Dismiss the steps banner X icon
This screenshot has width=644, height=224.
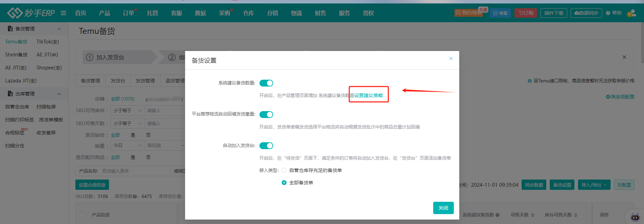click(624, 57)
